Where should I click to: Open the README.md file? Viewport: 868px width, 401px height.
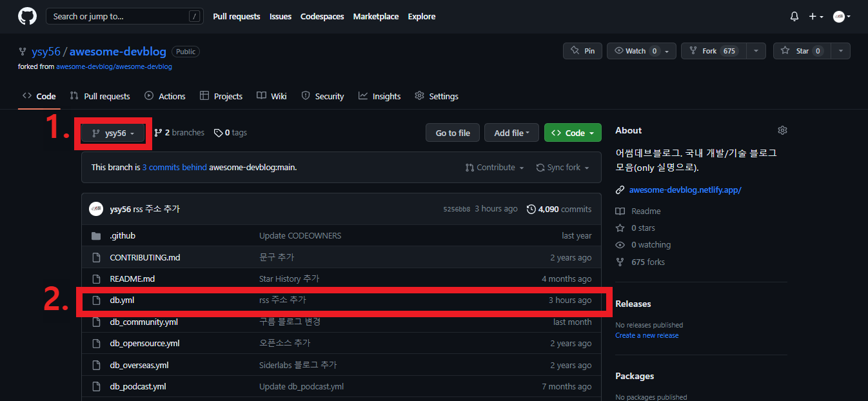pyautogui.click(x=132, y=279)
